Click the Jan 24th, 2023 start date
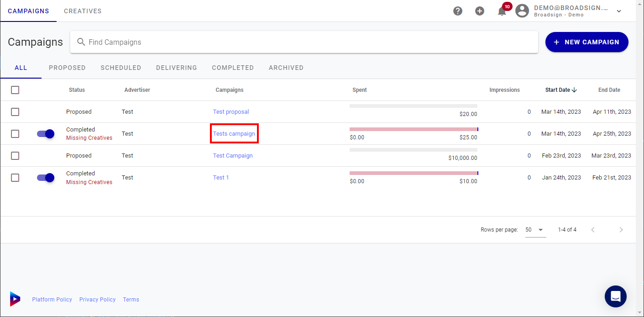The height and width of the screenshot is (317, 644). (x=561, y=178)
